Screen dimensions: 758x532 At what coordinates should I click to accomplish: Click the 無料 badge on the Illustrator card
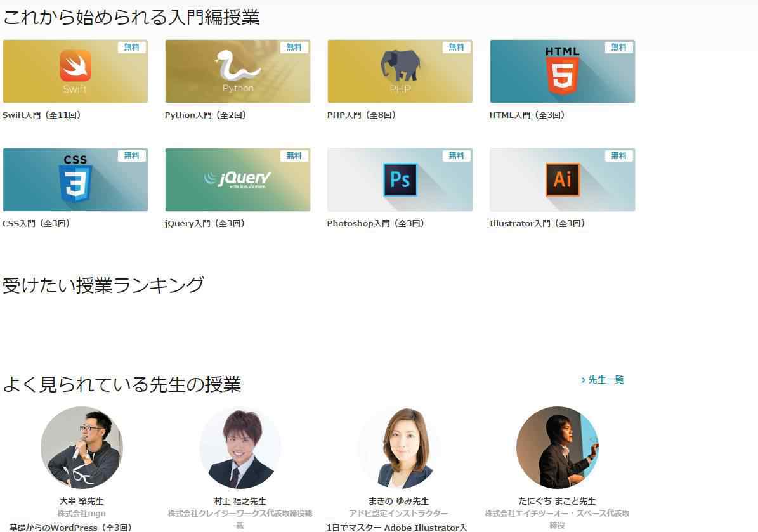click(x=619, y=155)
